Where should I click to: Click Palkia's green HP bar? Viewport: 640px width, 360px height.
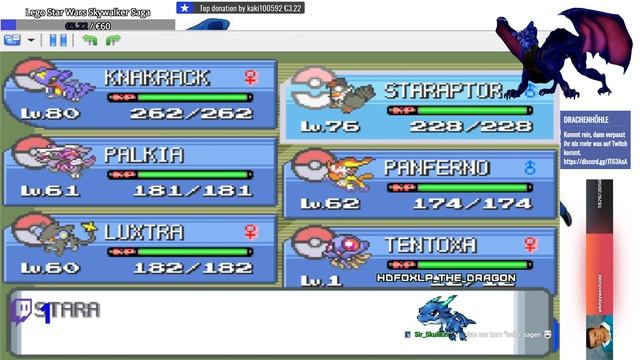pyautogui.click(x=194, y=175)
